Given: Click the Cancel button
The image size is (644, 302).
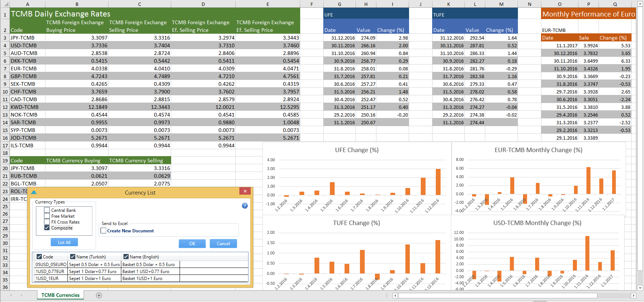Looking at the screenshot, I should click(x=223, y=243).
